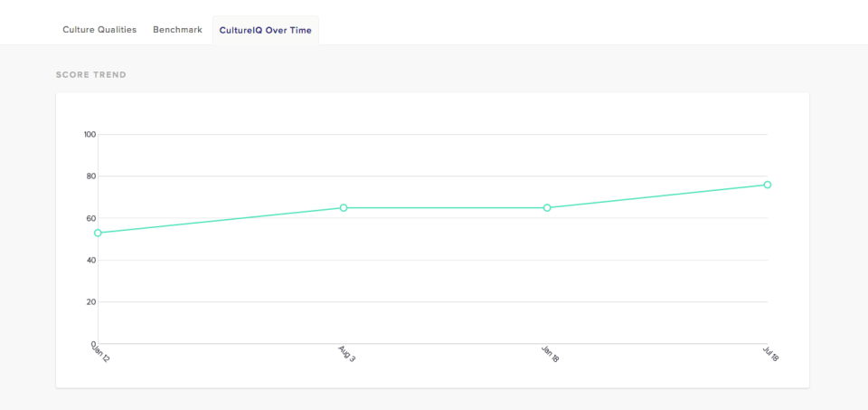Select the CultureIQ Over Time tab
This screenshot has height=410, width=868.
tap(265, 30)
